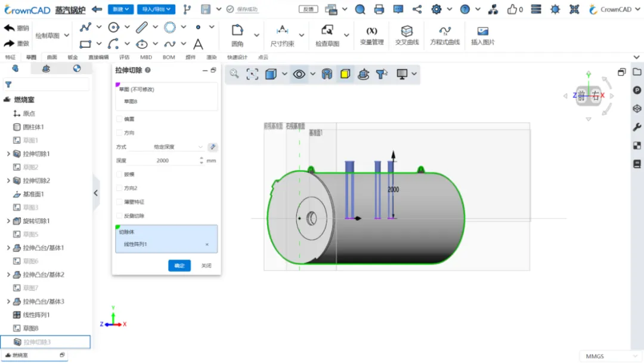Select the spline sketch tool
Viewport: 644px width, 363px height.
point(169,44)
